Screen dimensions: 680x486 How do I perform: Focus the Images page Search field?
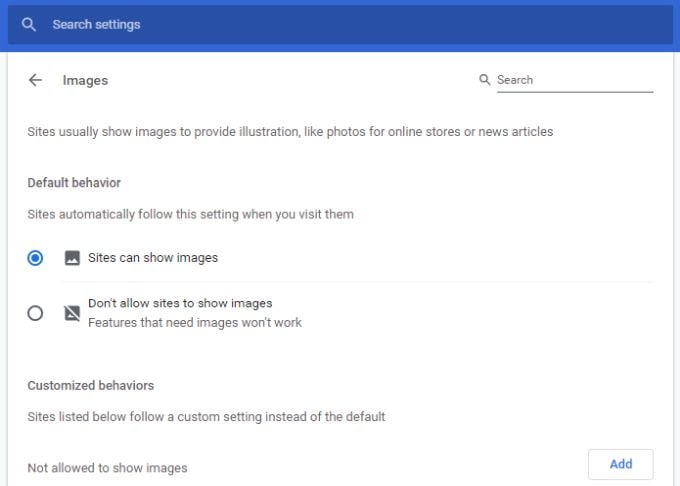pyautogui.click(x=574, y=80)
